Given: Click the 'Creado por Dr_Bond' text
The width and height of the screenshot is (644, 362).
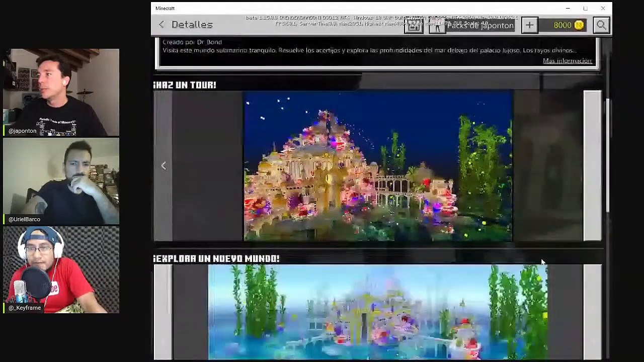Looking at the screenshot, I should point(192,42).
